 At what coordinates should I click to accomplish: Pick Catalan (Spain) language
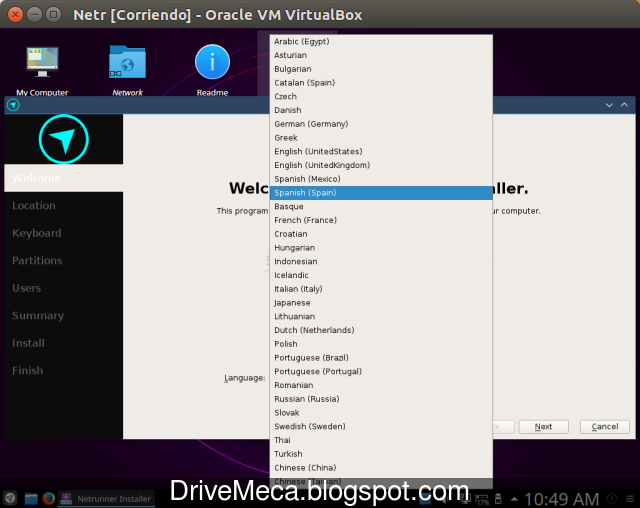tap(381, 82)
